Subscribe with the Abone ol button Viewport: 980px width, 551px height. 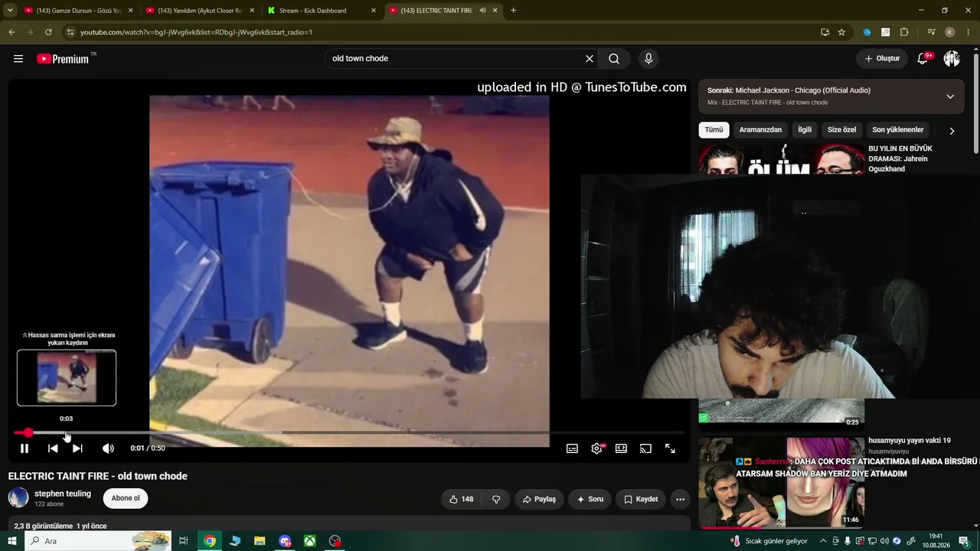click(x=126, y=498)
